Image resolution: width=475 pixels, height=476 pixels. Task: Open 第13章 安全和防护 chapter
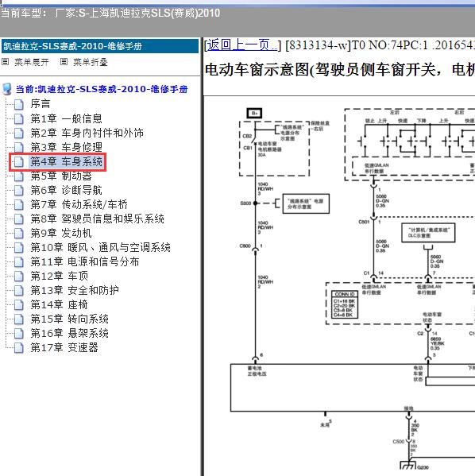(x=75, y=290)
